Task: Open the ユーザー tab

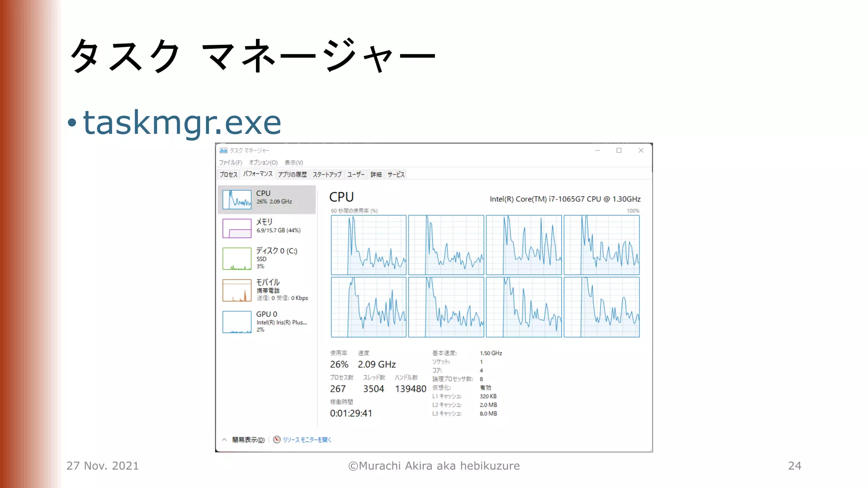Action: pyautogui.click(x=356, y=175)
